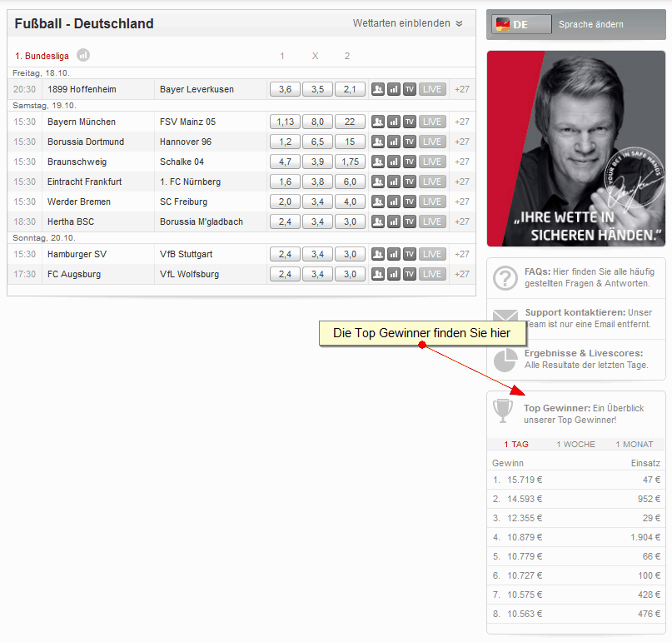The width and height of the screenshot is (672, 642).
Task: Open head-to-head icon for Werder Bremen match
Action: (x=377, y=202)
